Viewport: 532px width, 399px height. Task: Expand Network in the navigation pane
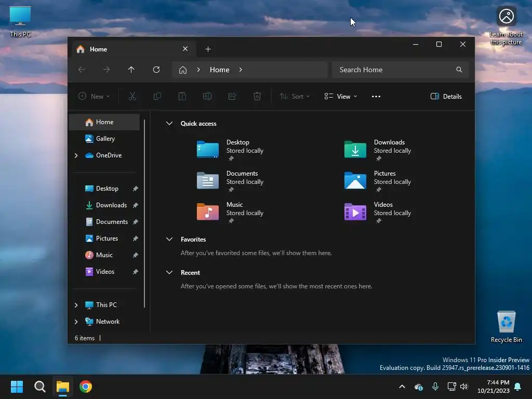coord(76,322)
